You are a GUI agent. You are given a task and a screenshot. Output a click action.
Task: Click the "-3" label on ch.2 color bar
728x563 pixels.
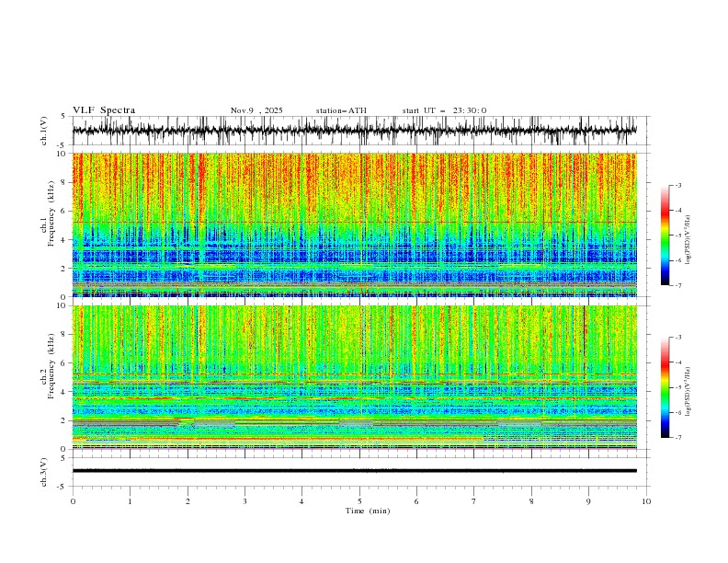pos(678,338)
